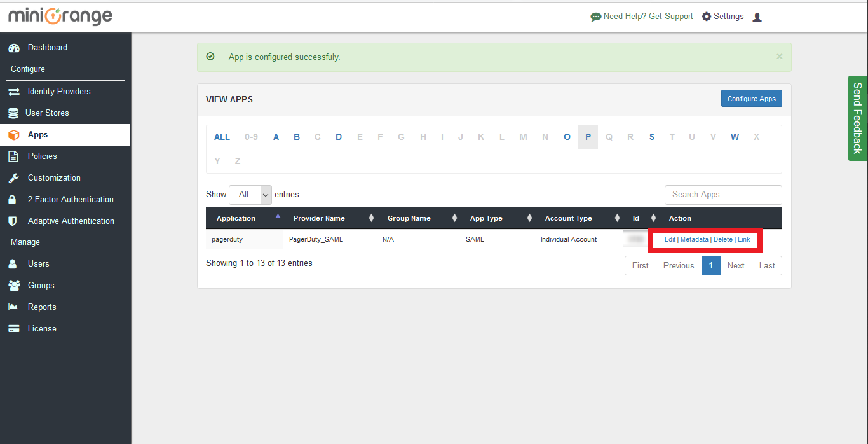
Task: Select Policies in sidebar
Action: click(43, 156)
